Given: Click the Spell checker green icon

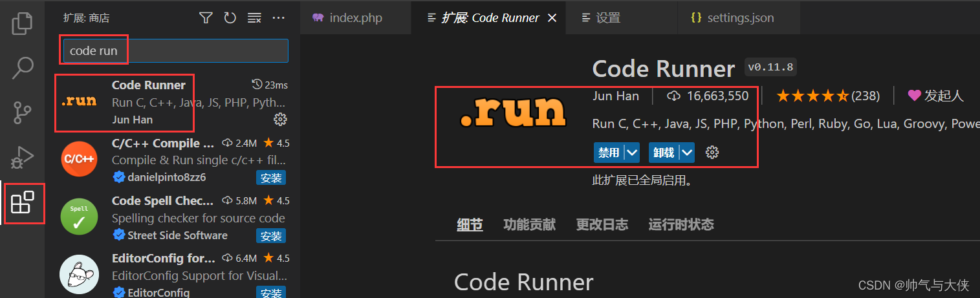Looking at the screenshot, I should pos(79,217).
